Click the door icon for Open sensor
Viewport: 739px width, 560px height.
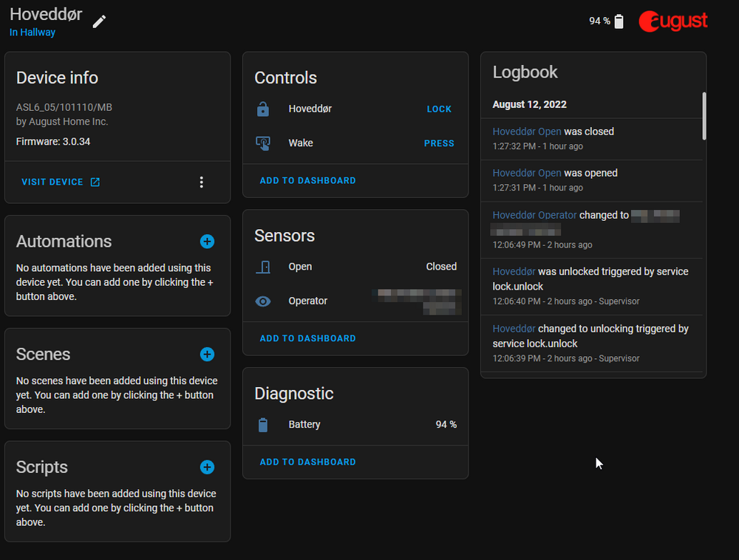click(x=263, y=267)
